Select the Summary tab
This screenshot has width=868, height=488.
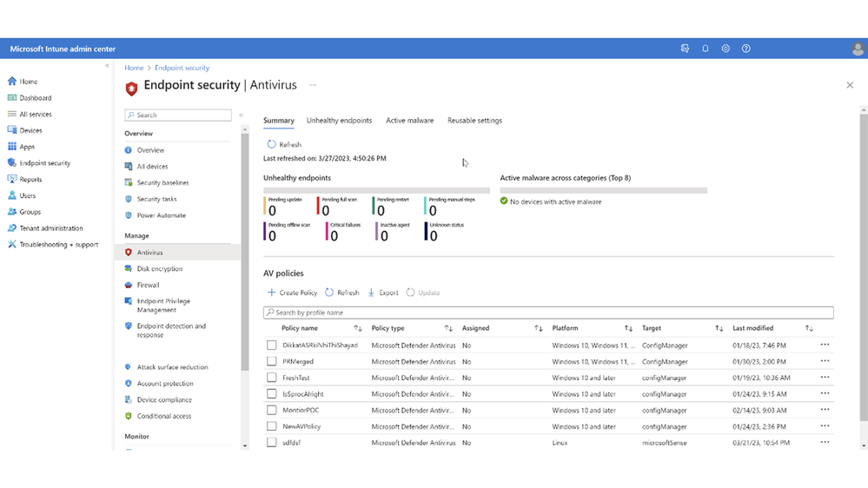click(278, 121)
